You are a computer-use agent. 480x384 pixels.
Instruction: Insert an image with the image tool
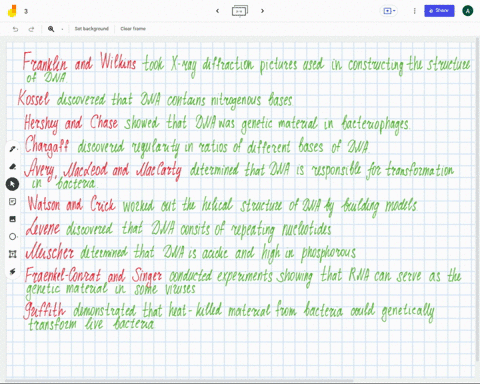coord(13,219)
